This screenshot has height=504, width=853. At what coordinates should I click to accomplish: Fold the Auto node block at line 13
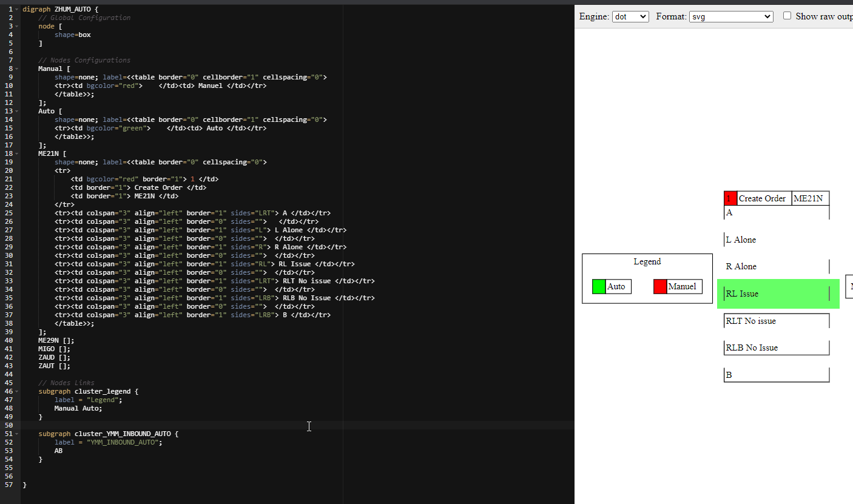click(x=17, y=112)
